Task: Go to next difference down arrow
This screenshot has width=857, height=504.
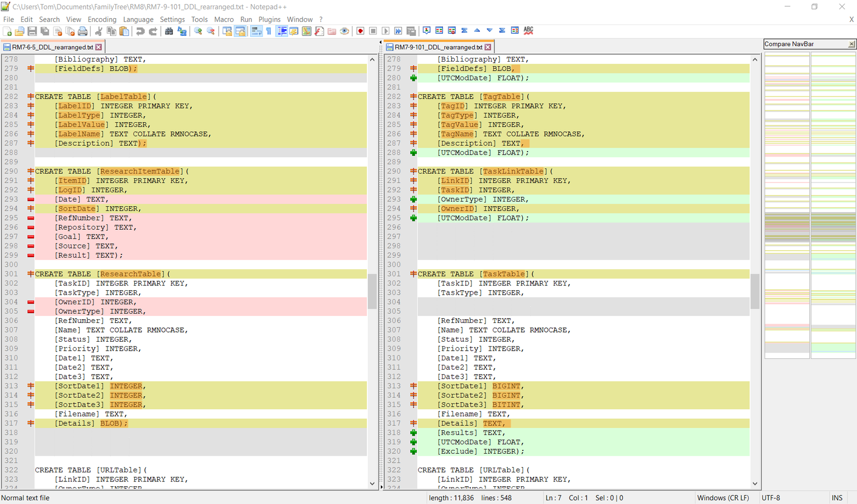Action: (x=490, y=31)
